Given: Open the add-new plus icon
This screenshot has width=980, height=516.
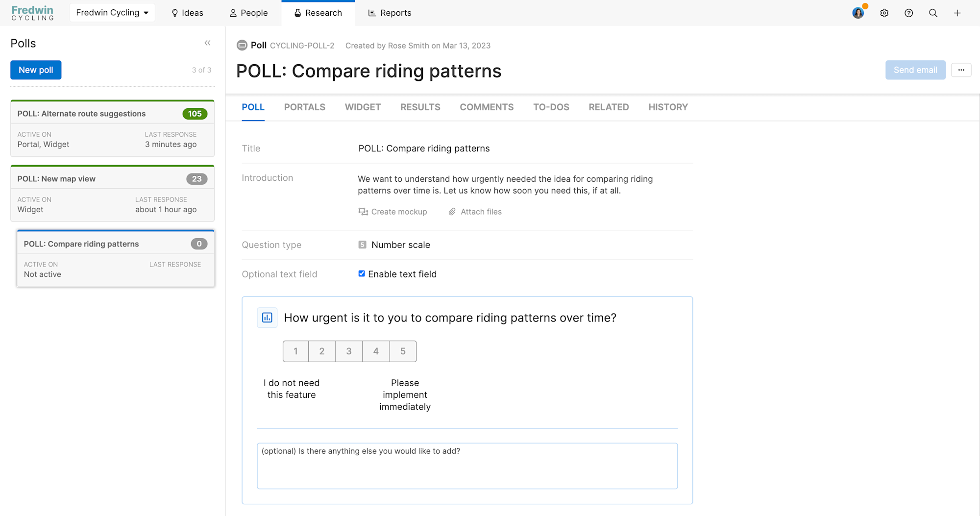Looking at the screenshot, I should coord(957,13).
